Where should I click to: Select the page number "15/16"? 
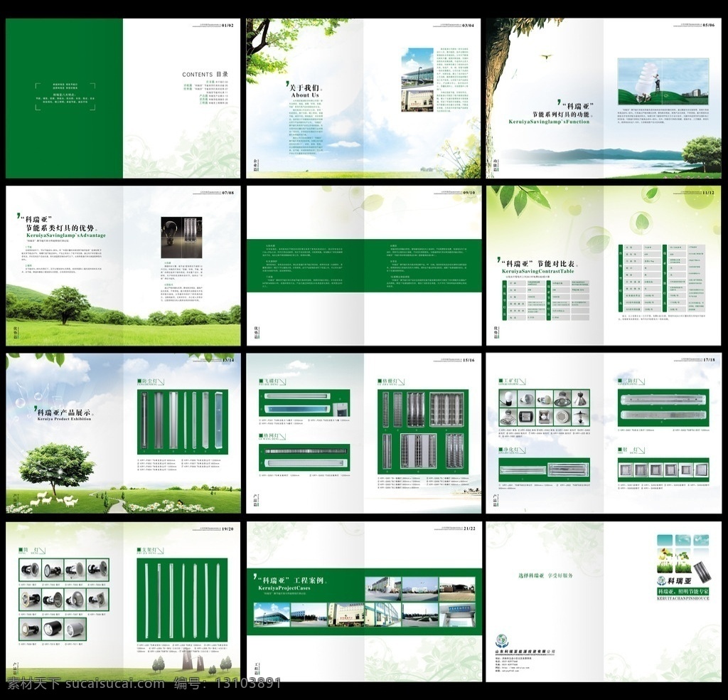click(x=469, y=361)
